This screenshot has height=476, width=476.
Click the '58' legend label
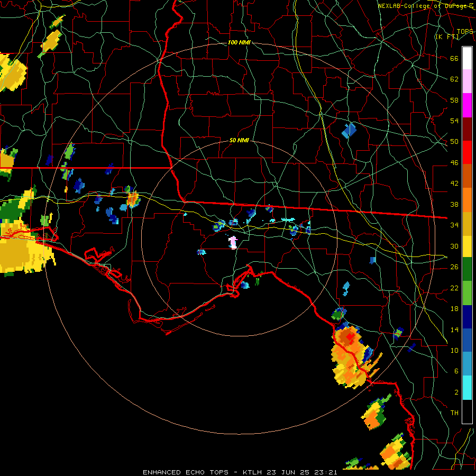pyautogui.click(x=454, y=100)
